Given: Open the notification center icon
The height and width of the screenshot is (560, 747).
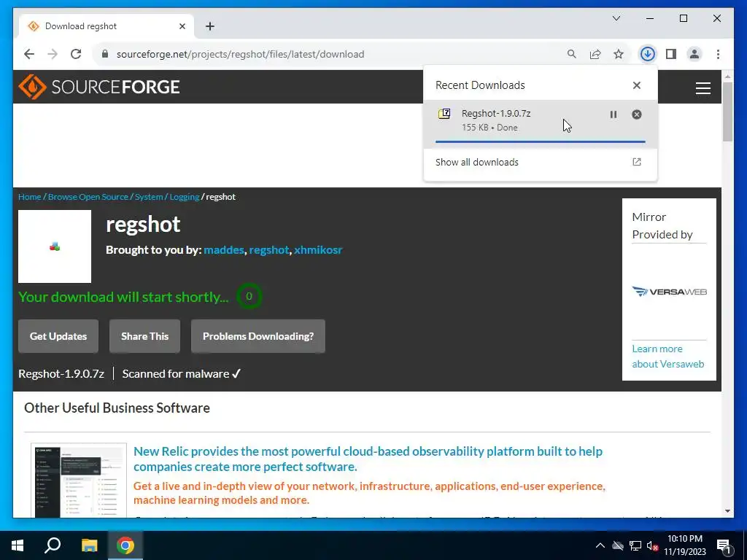Looking at the screenshot, I should (x=724, y=545).
